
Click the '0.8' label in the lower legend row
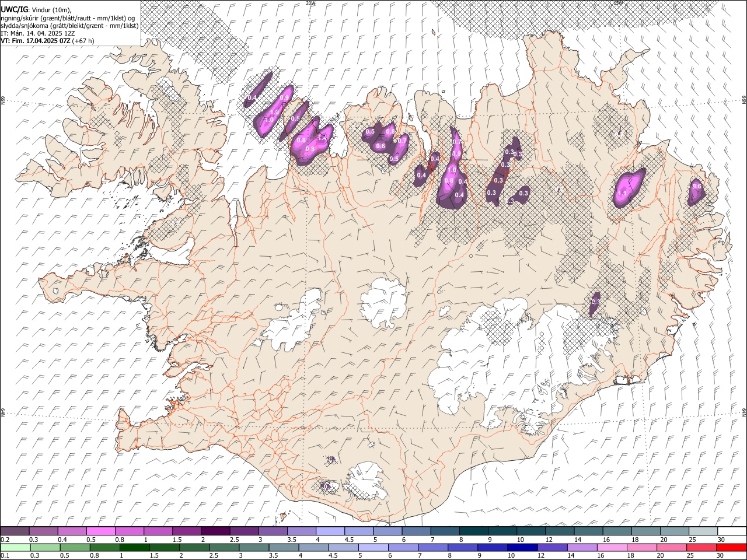[x=95, y=556]
